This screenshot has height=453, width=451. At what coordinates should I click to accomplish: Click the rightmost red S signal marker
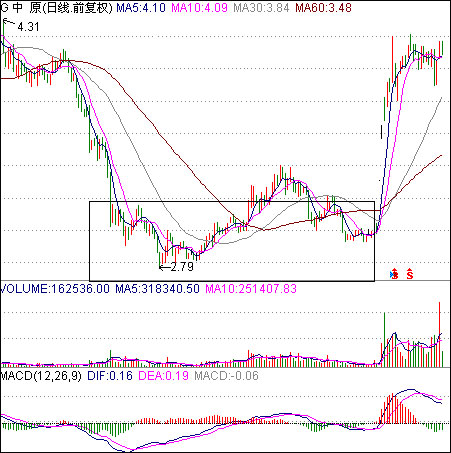(x=410, y=274)
